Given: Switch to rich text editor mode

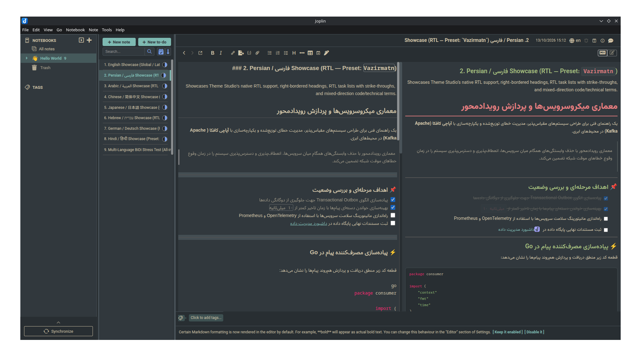Looking at the screenshot, I should [612, 53].
